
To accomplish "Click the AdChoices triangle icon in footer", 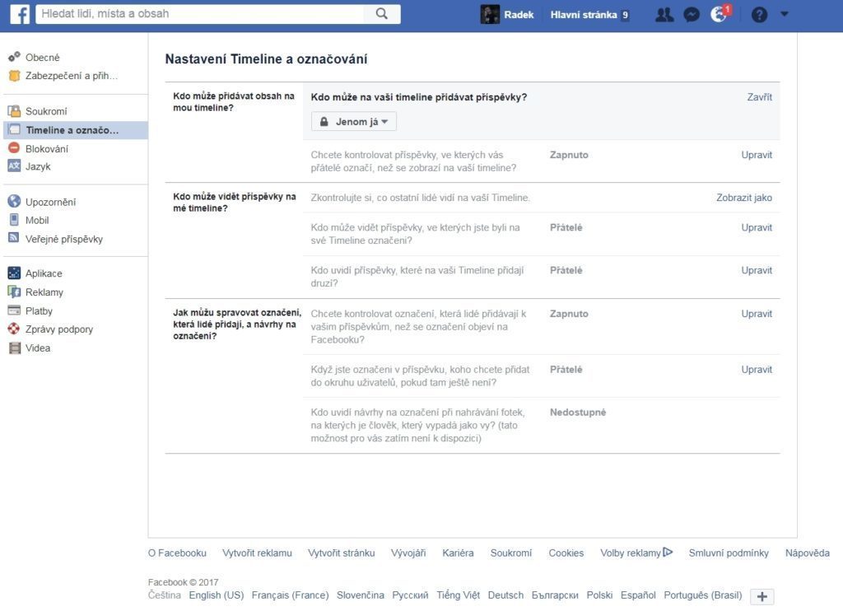I will [668, 553].
